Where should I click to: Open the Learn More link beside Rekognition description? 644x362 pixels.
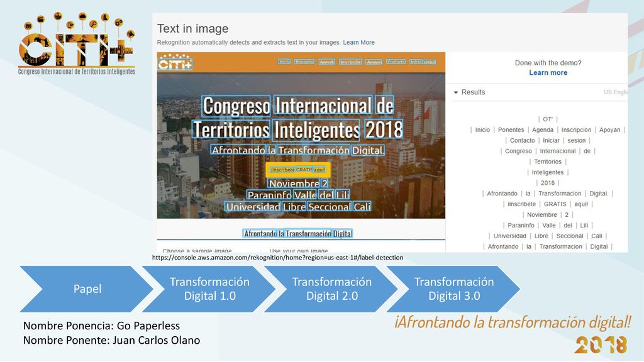358,42
